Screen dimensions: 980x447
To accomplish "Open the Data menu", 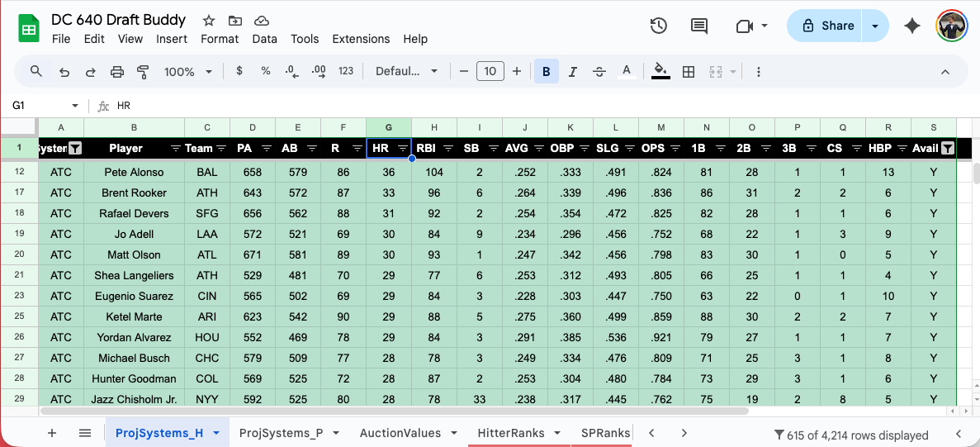I will point(264,39).
